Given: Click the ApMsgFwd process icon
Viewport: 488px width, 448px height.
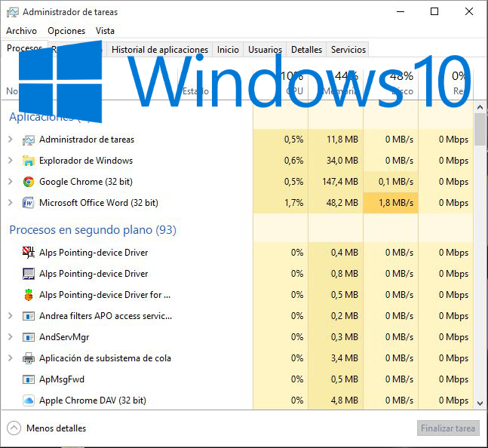Looking at the screenshot, I should click(x=29, y=379).
